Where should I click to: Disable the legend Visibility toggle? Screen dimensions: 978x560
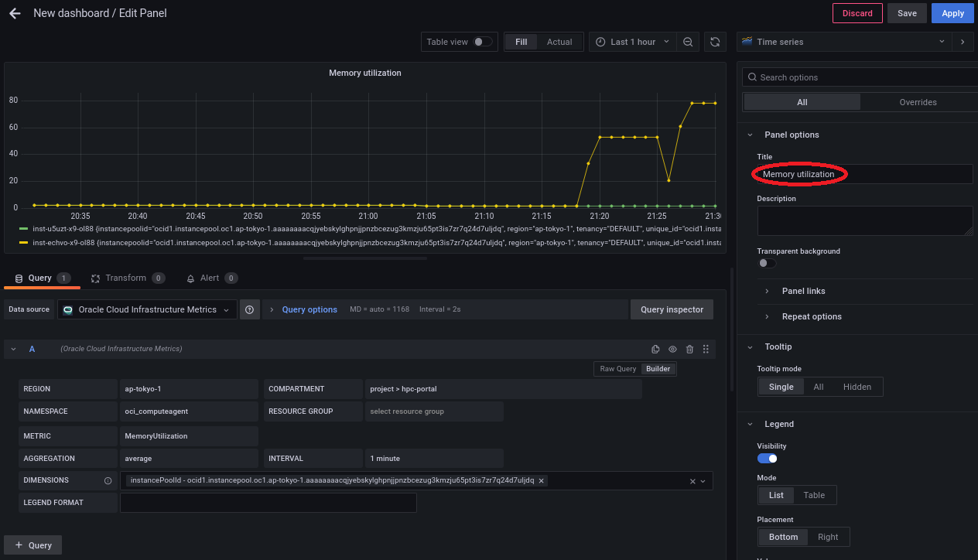click(x=767, y=459)
